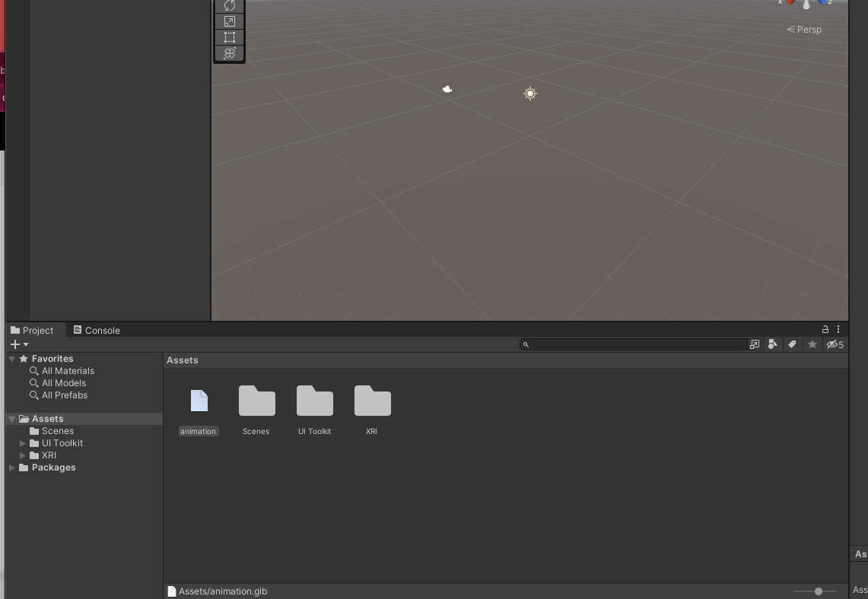Image resolution: width=868 pixels, height=599 pixels.
Task: Select the Rect tool
Action: point(229,36)
